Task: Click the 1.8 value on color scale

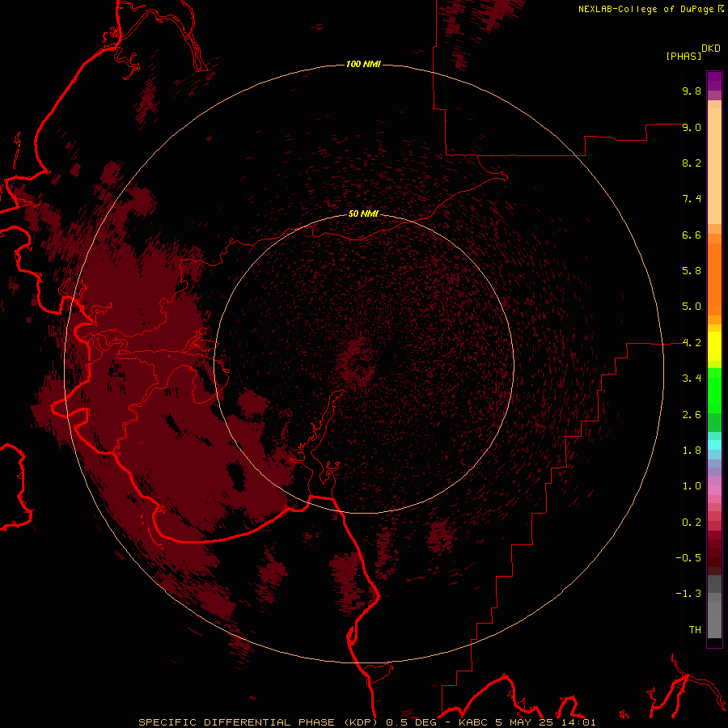Action: [x=692, y=451]
